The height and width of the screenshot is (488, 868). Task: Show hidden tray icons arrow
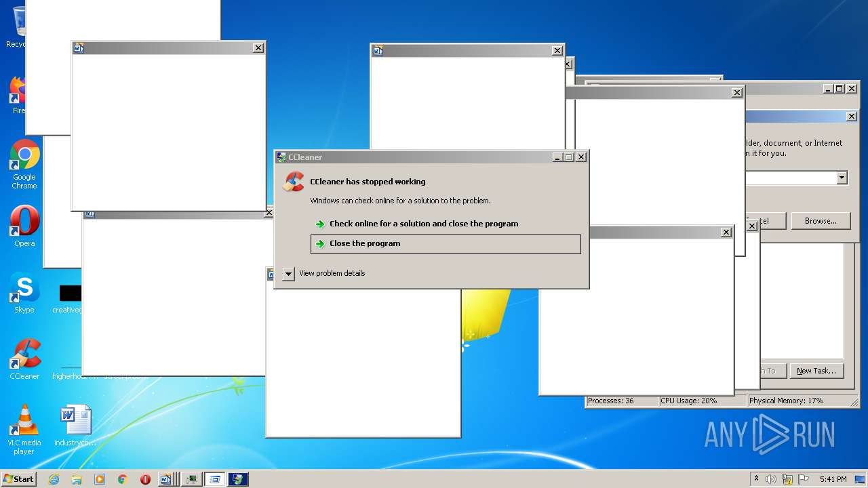tap(756, 479)
